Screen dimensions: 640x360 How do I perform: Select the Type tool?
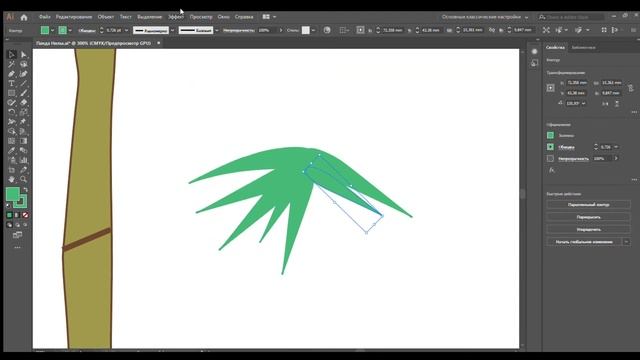click(x=11, y=83)
